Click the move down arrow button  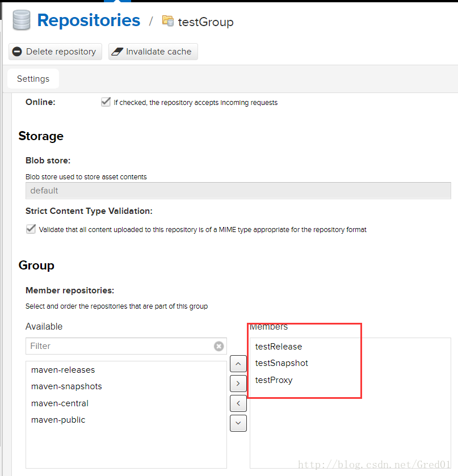point(238,423)
